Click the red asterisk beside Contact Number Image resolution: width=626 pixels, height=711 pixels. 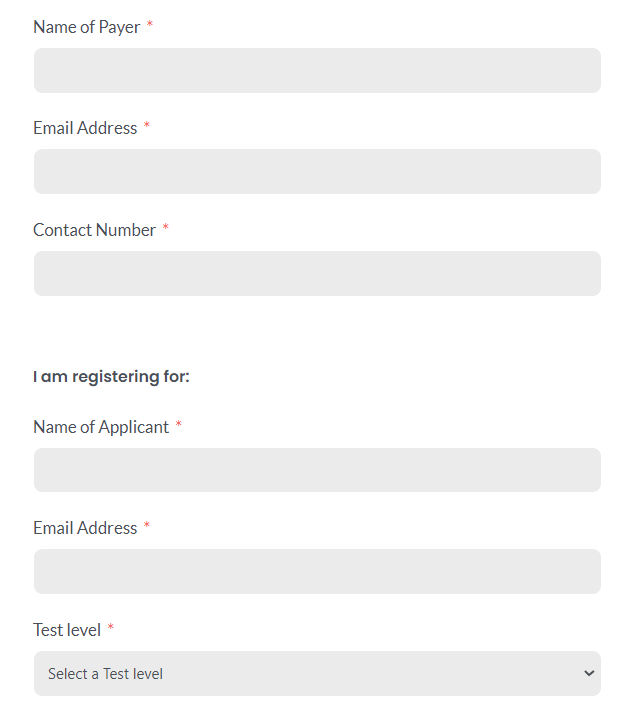166,228
